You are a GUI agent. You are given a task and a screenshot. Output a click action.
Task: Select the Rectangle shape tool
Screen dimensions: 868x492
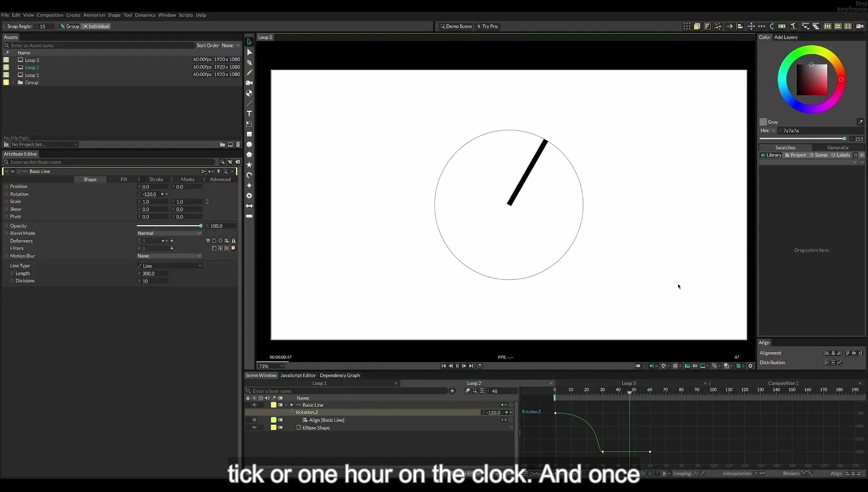pyautogui.click(x=249, y=134)
